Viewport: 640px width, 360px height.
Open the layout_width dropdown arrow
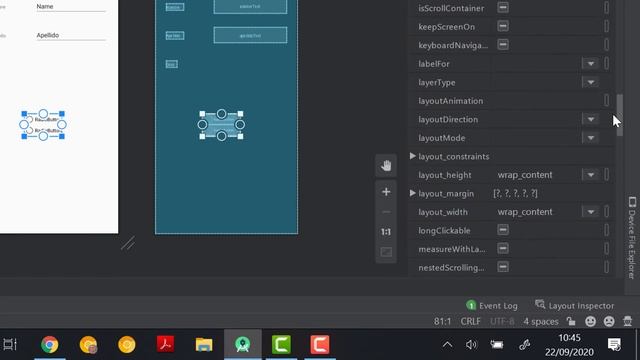click(591, 212)
